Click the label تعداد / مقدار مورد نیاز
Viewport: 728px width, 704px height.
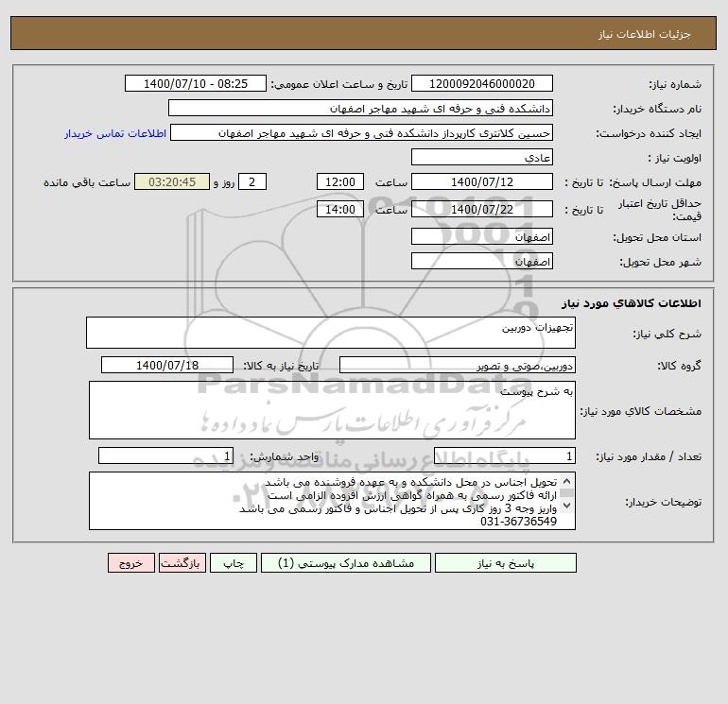[x=649, y=456]
